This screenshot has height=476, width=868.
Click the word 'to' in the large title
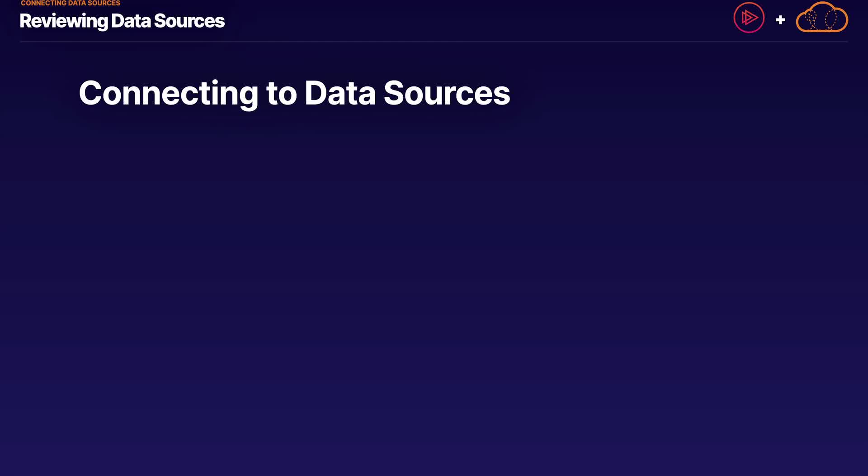281,93
